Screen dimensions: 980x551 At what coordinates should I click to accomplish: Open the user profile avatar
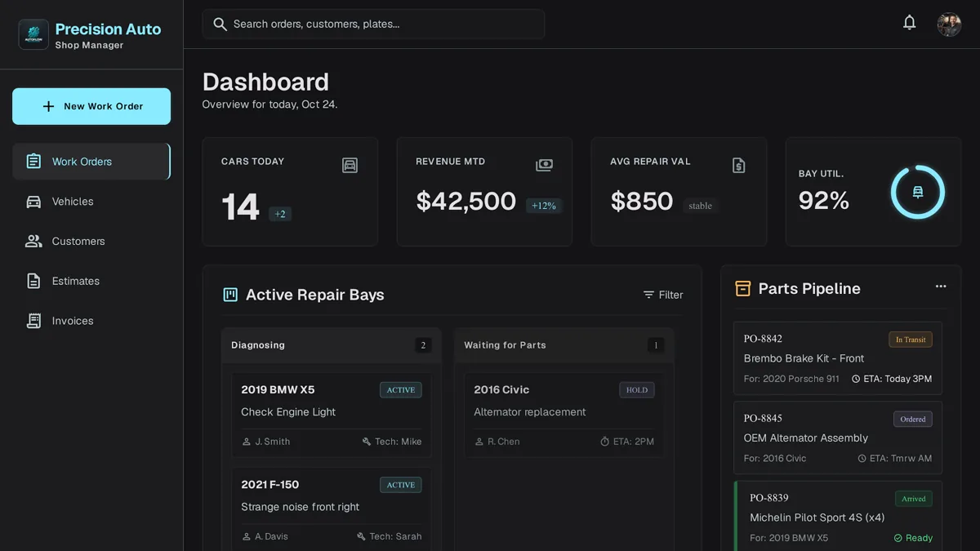(x=949, y=24)
